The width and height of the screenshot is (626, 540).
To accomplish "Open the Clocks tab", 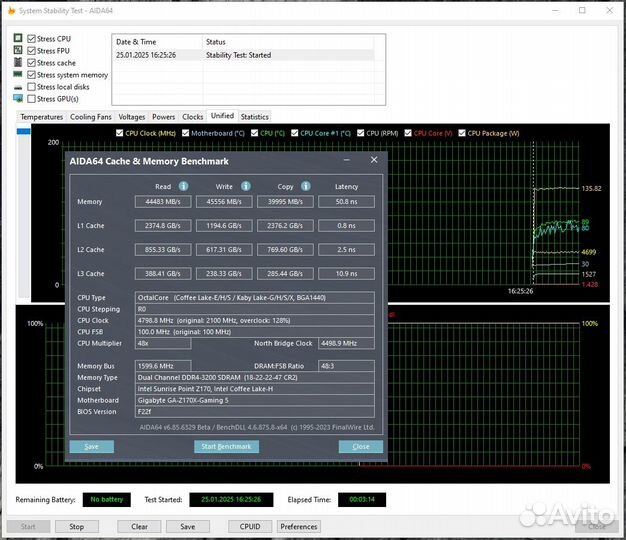I will click(x=193, y=117).
